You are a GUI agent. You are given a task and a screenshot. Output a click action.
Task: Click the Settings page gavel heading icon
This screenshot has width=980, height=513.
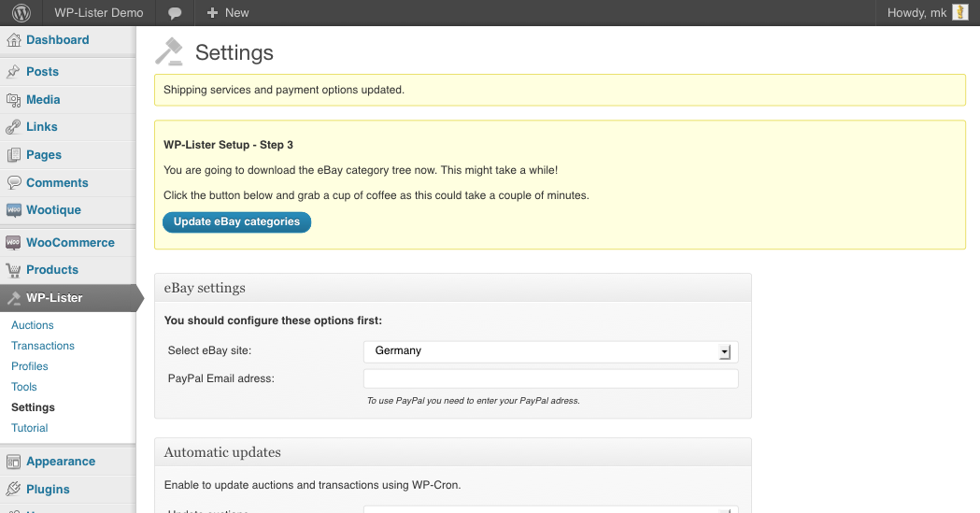(x=169, y=52)
